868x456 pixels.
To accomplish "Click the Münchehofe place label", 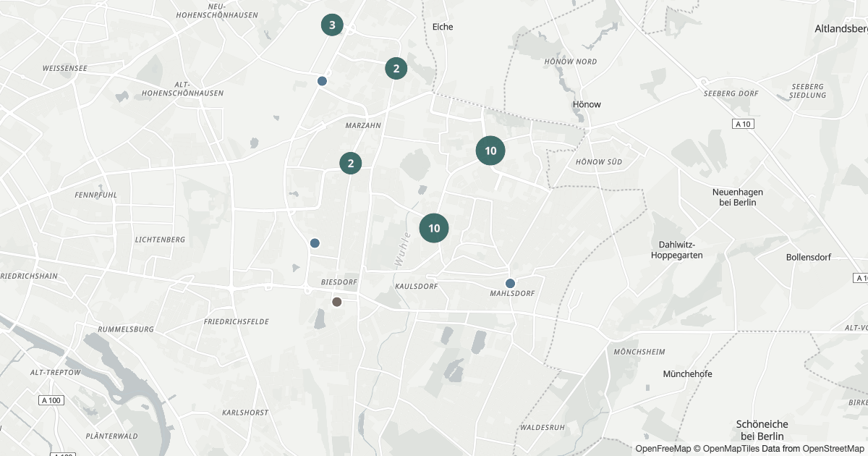I will pyautogui.click(x=688, y=374).
